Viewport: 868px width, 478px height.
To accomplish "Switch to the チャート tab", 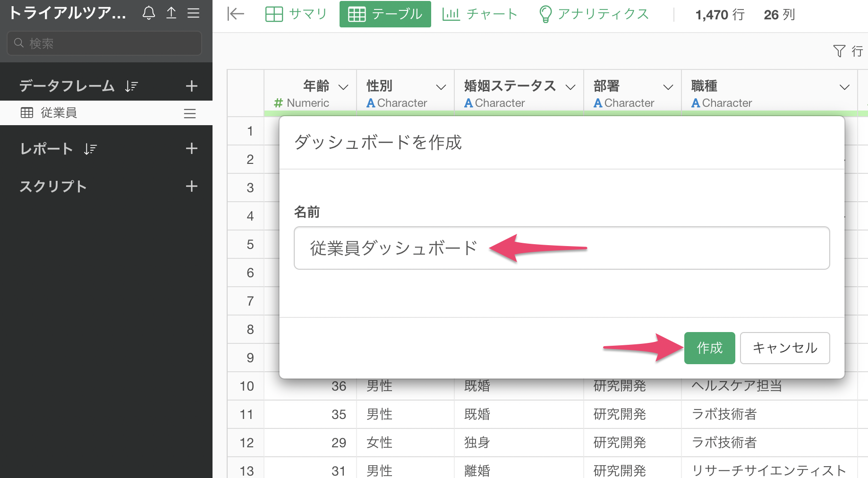I will click(x=480, y=14).
